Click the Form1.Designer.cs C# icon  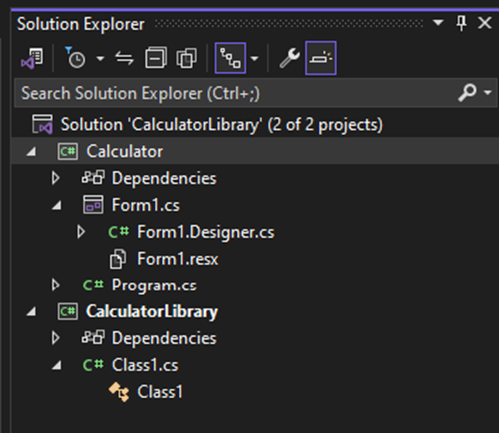click(x=119, y=232)
